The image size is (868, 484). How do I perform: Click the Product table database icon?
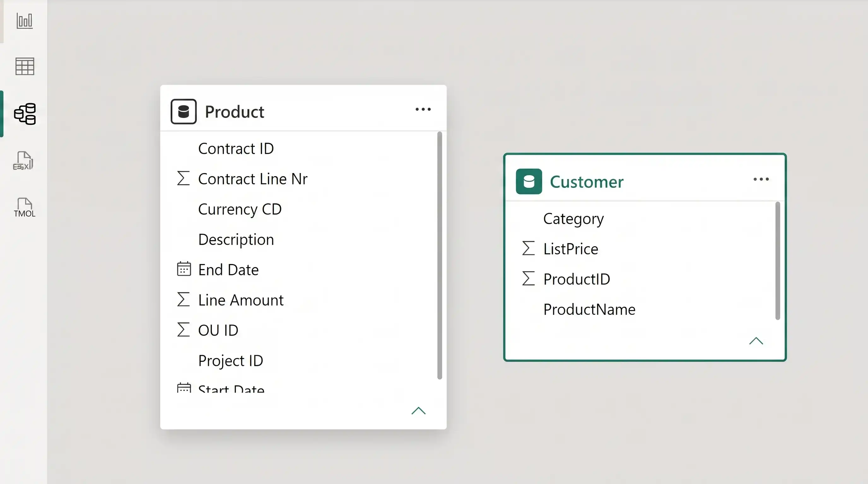point(184,112)
